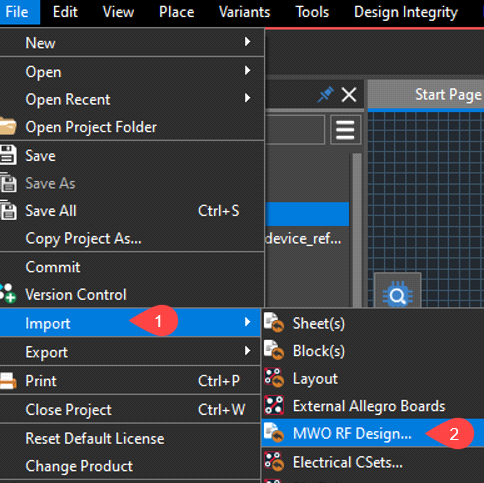Expand the New submenu arrow
484x483 pixels.
click(247, 42)
